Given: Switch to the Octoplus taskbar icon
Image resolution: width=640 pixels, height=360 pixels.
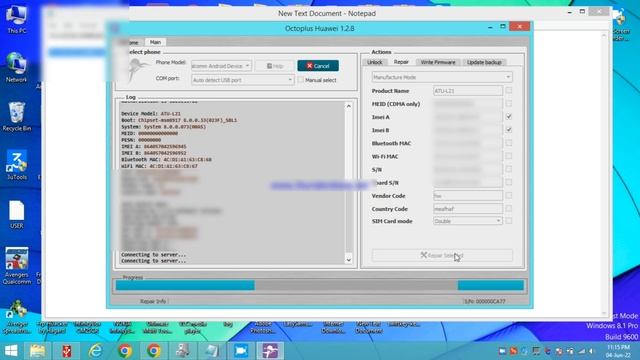Looking at the screenshot, I should [270, 351].
